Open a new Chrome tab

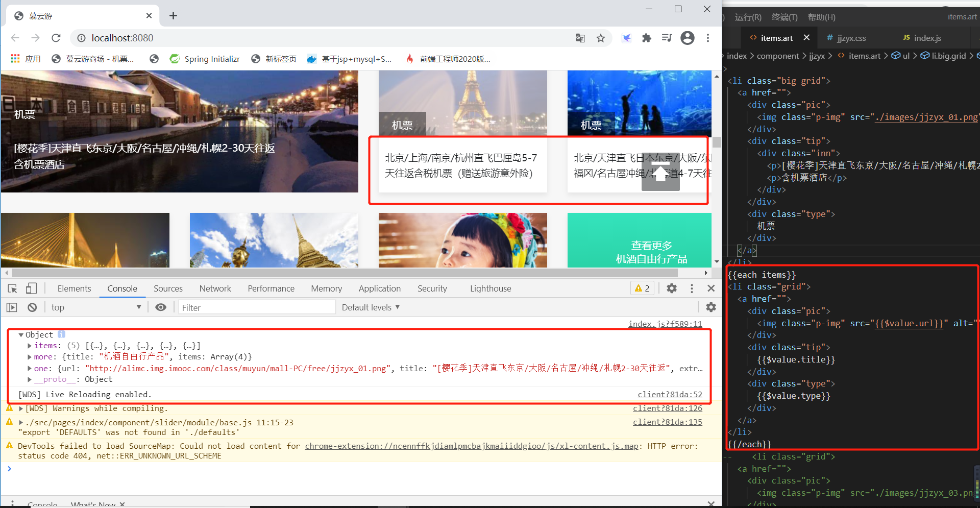coord(174,16)
